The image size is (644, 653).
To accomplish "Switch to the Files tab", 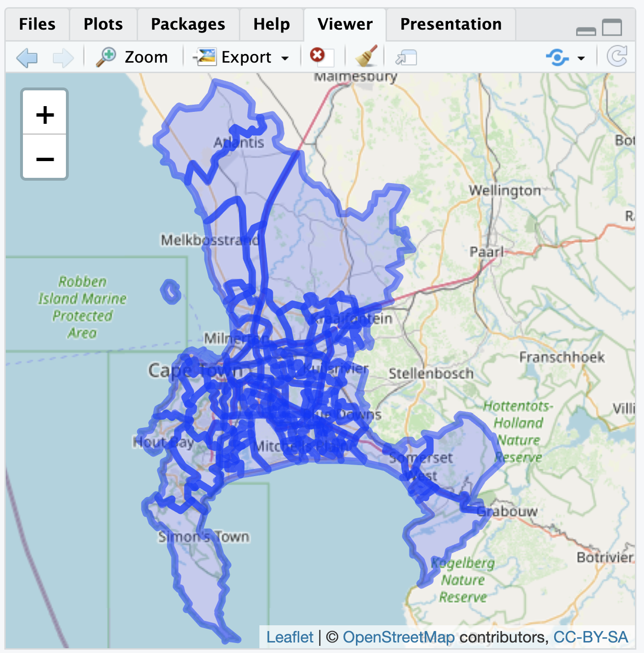I will pos(37,24).
